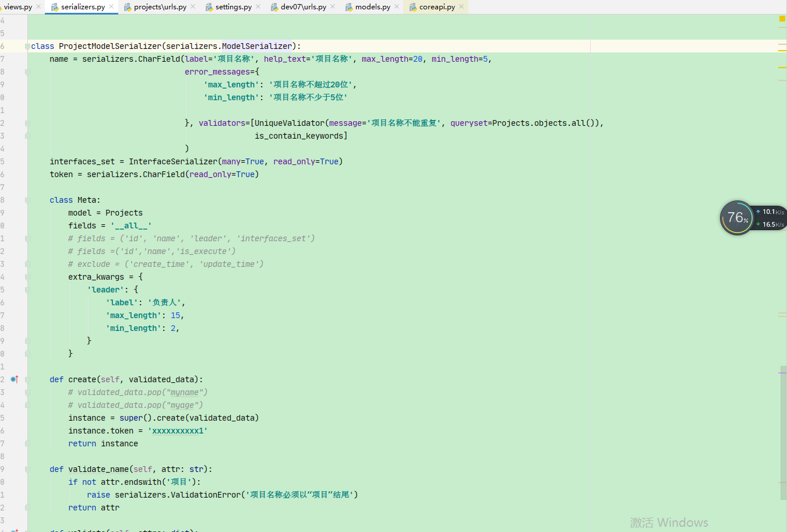This screenshot has height=532, width=787.
Task: Switch to the projects\urls.py tab
Action: pos(160,7)
